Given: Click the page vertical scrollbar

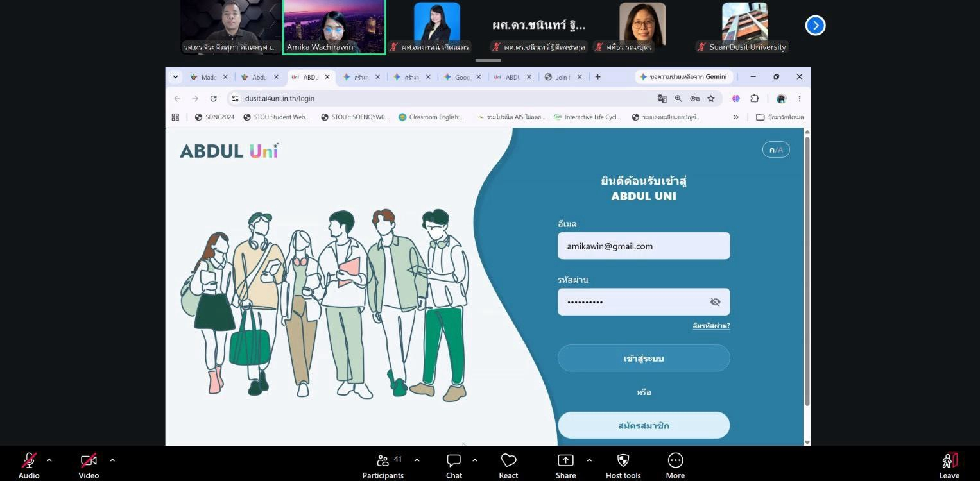Looking at the screenshot, I should click(807, 271).
